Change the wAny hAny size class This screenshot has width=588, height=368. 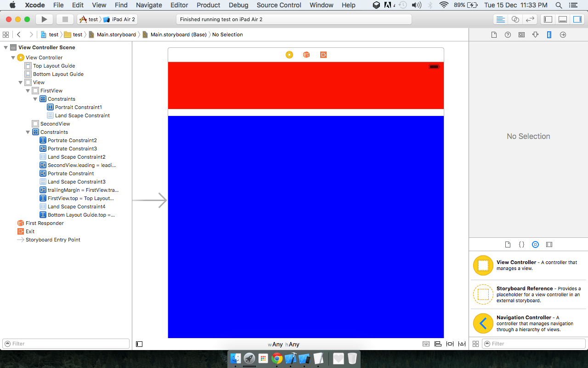[283, 344]
